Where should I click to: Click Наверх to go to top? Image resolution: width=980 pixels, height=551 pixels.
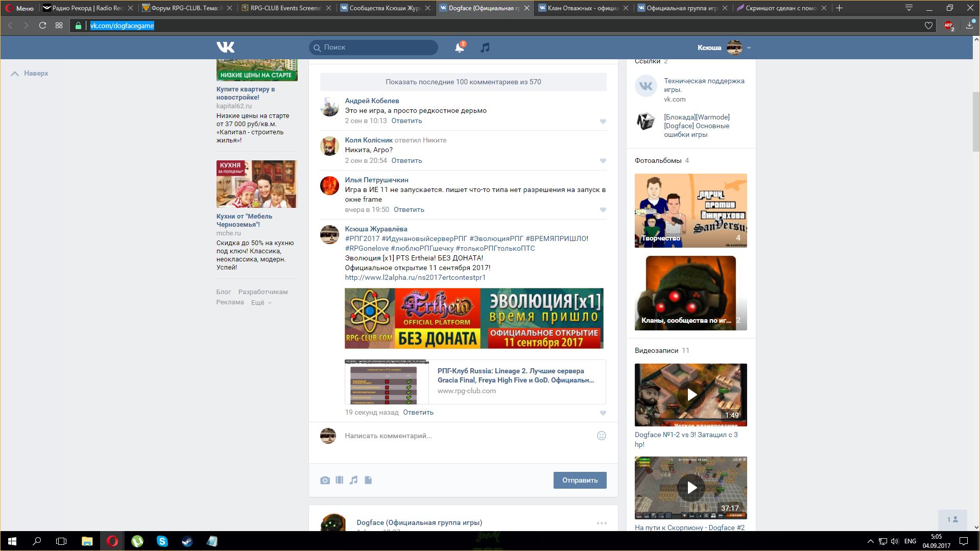30,73
